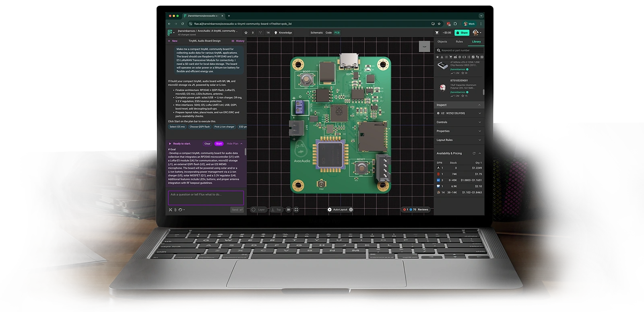Image resolution: width=644 pixels, height=312 pixels.
Task: Open the shopping cart icon
Action: tap(437, 33)
